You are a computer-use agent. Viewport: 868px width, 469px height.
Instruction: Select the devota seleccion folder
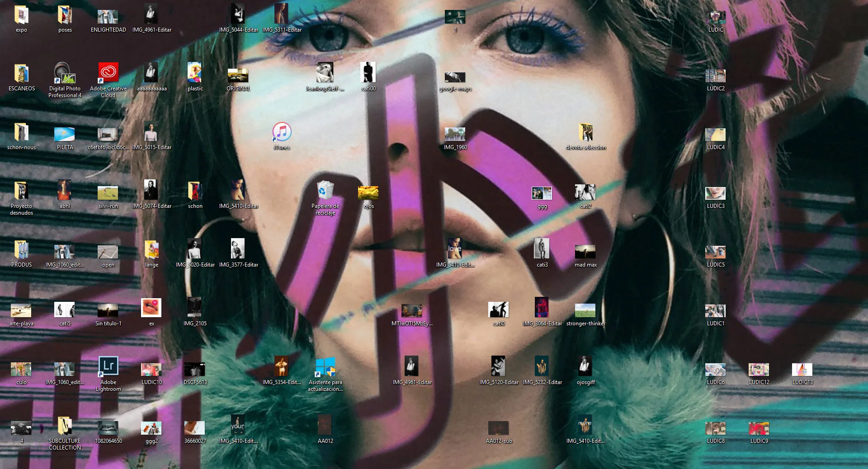click(x=585, y=132)
